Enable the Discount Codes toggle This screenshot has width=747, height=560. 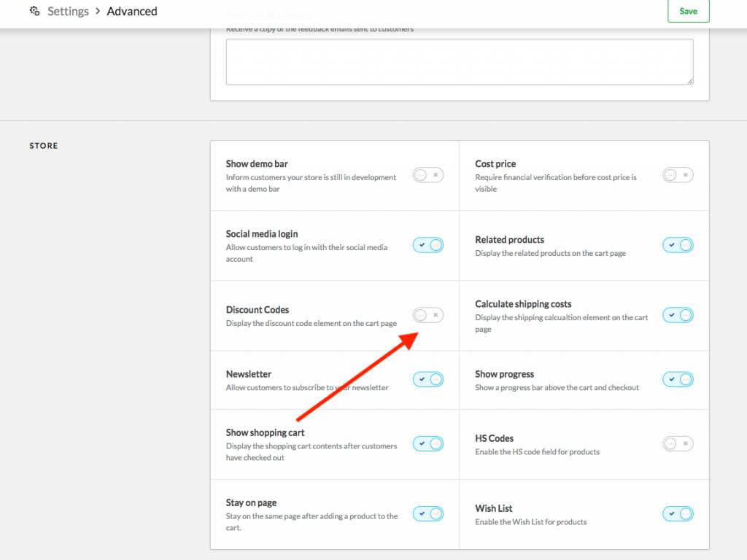click(x=428, y=315)
